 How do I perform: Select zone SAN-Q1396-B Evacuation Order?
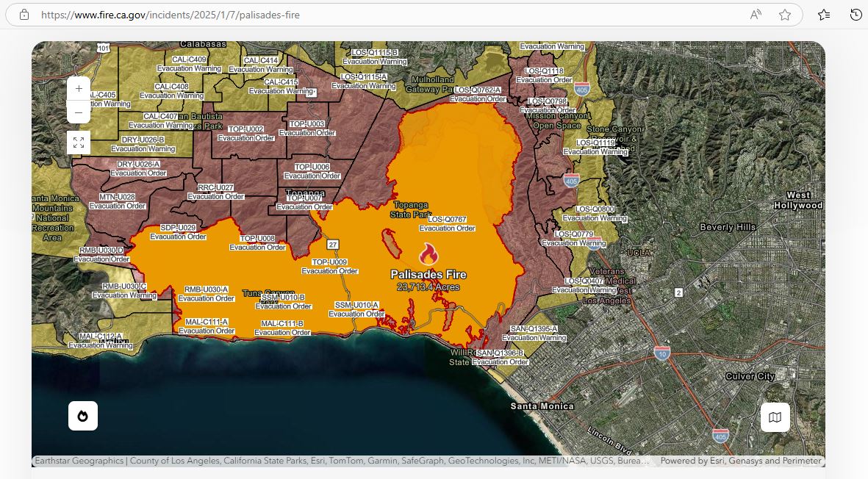pyautogui.click(x=500, y=357)
